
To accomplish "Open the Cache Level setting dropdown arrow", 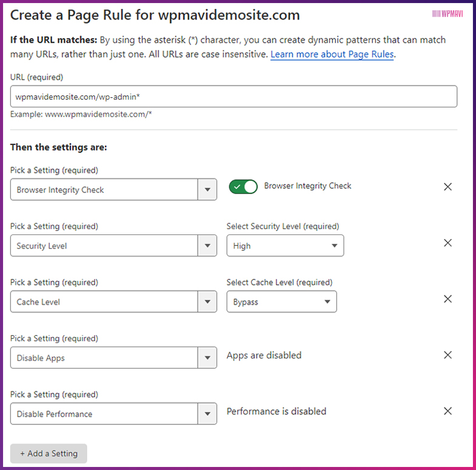I will point(208,301).
